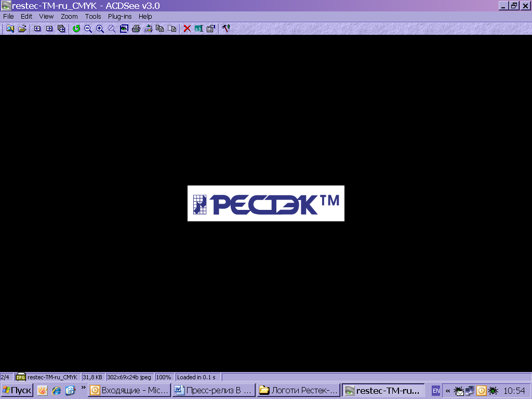Open the image properties icon
The height and width of the screenshot is (399, 532).
pyautogui.click(x=211, y=29)
